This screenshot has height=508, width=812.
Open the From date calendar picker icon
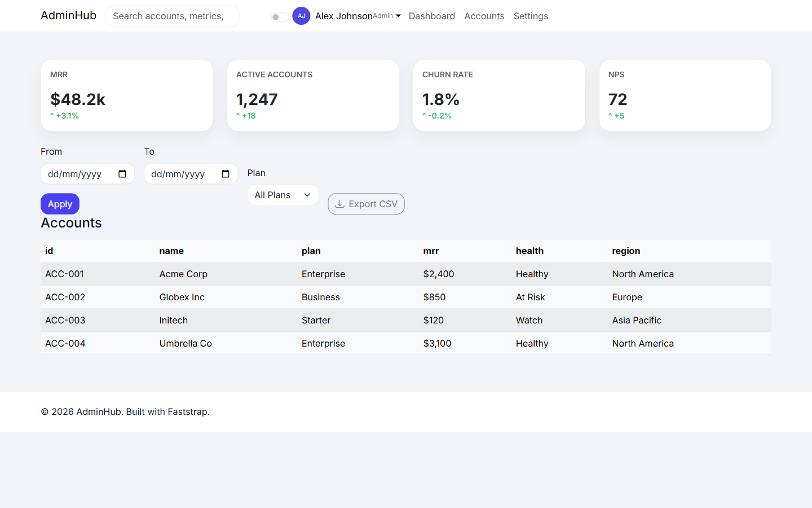[x=122, y=174]
